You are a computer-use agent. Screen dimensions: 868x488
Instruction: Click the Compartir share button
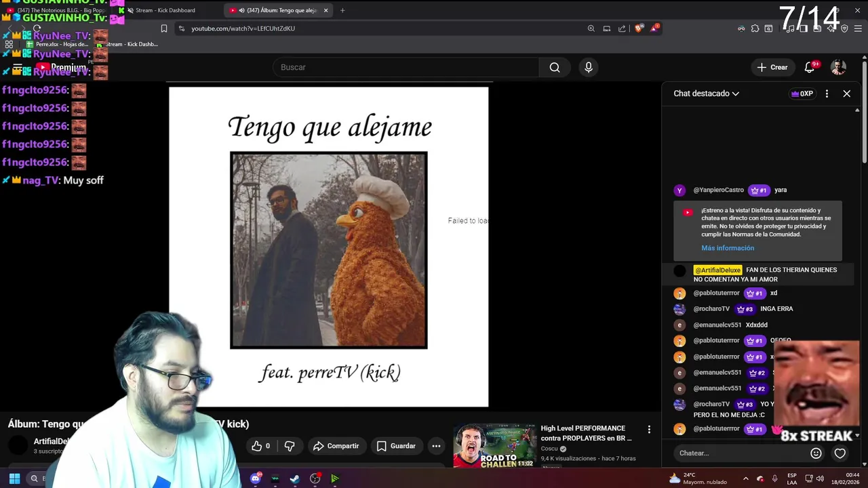[x=336, y=446]
